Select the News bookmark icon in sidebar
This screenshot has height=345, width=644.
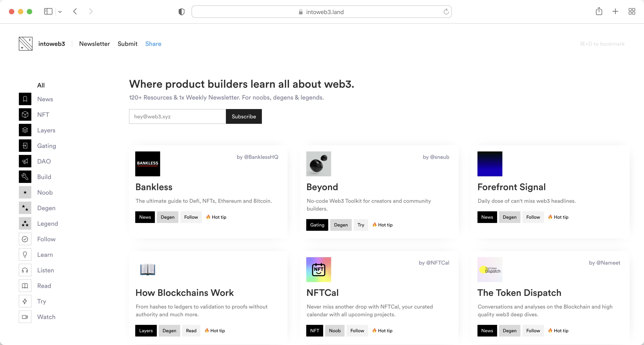pos(25,99)
